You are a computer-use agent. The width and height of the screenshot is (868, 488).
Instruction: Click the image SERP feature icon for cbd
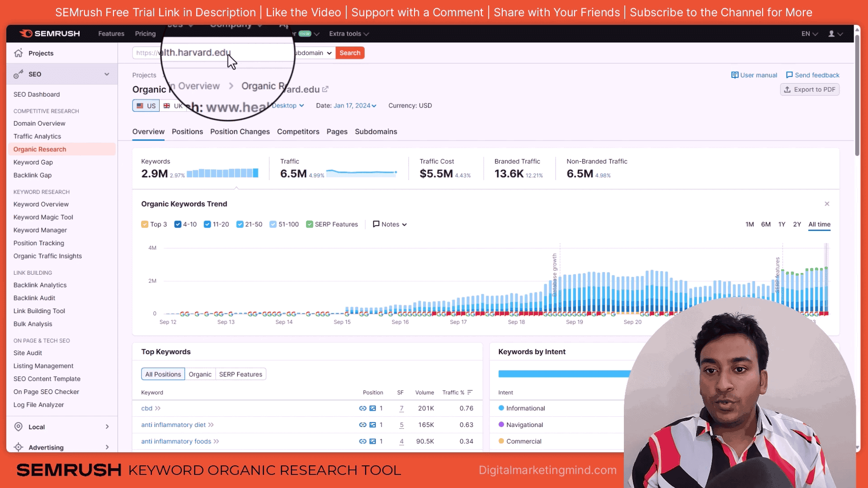pos(373,408)
